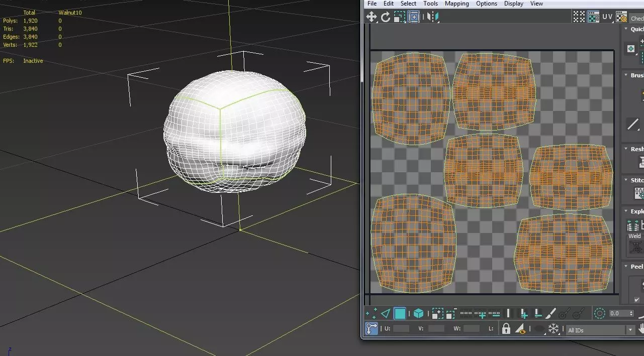Open the Checker pattern dropdown
Viewport: 644px width, 356px height.
[x=636, y=19]
